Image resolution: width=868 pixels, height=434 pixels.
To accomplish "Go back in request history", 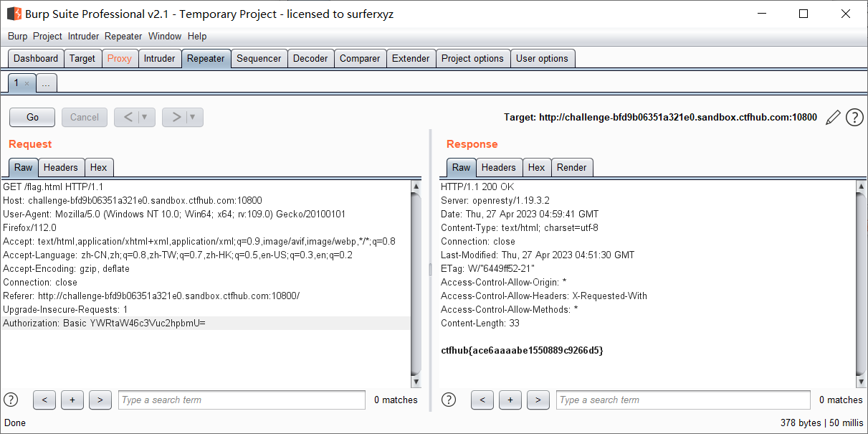I will pos(128,117).
